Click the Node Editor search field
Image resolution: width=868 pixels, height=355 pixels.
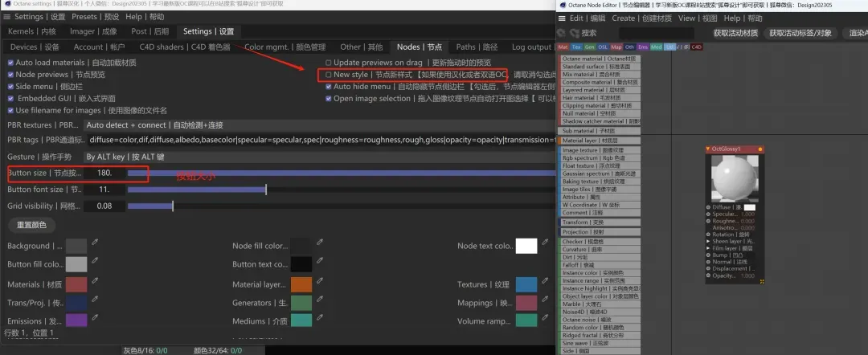click(657, 33)
